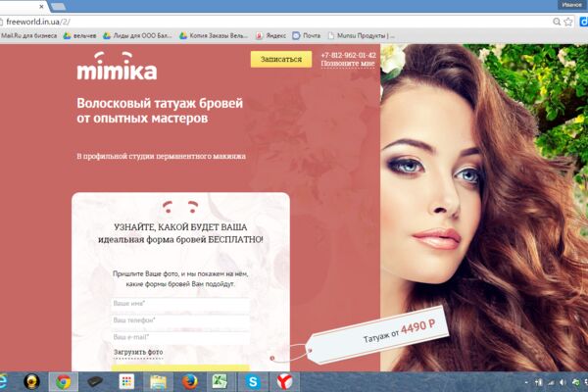This screenshot has width=588, height=392.
Task: Click the browser address bar URL
Action: tap(38, 22)
